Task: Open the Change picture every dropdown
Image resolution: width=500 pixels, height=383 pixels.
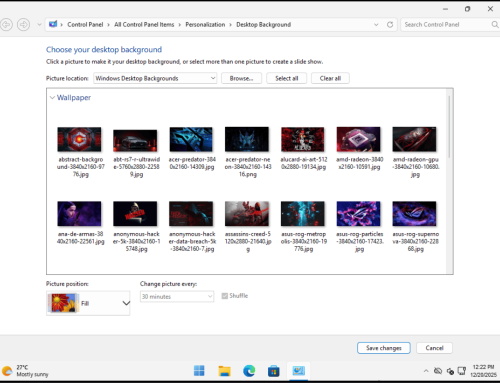Action: click(x=177, y=296)
